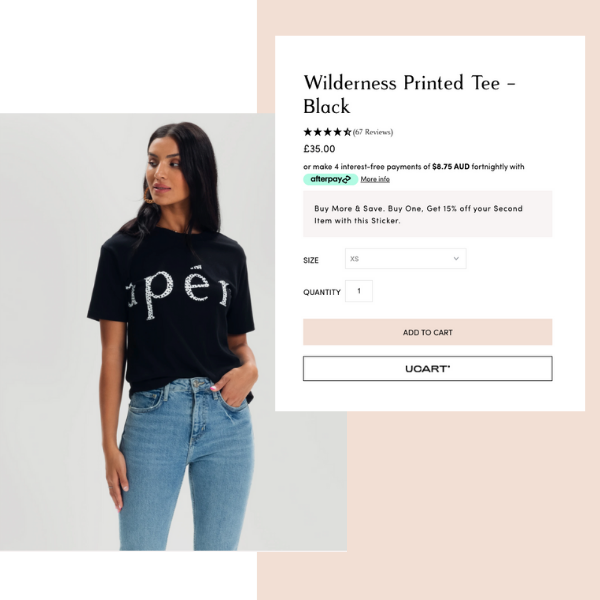Click the £35.00 price text
Image resolution: width=600 pixels, height=600 pixels.
[319, 150]
